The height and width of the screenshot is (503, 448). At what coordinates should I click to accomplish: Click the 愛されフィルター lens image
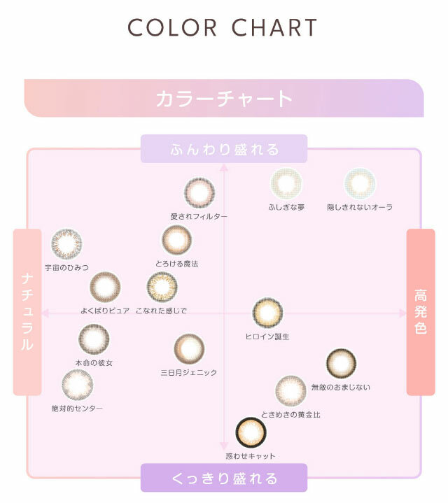(x=199, y=193)
